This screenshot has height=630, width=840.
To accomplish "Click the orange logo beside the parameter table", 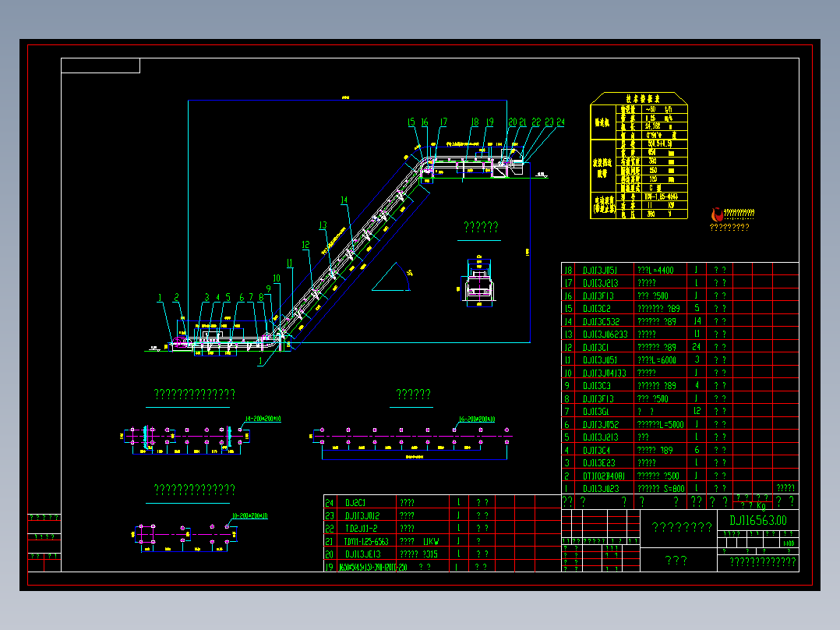I will [717, 215].
